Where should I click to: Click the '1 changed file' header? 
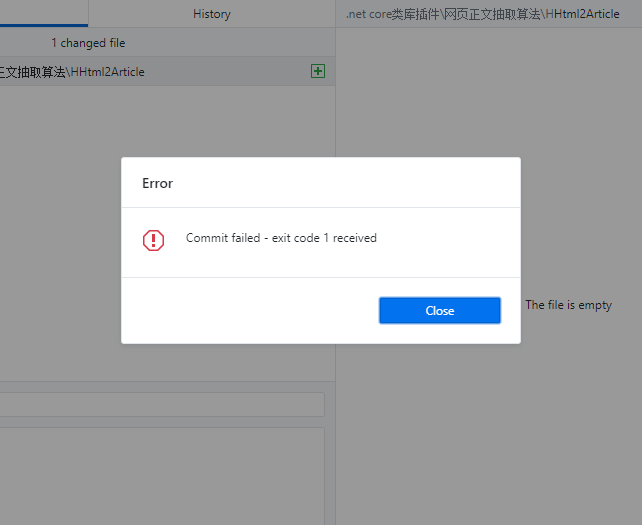88,43
